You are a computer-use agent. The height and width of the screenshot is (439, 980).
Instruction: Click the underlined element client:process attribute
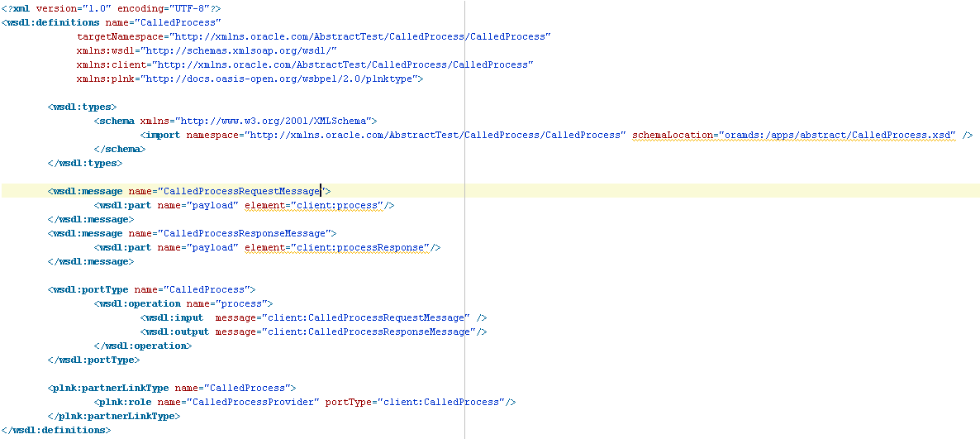(x=313, y=206)
